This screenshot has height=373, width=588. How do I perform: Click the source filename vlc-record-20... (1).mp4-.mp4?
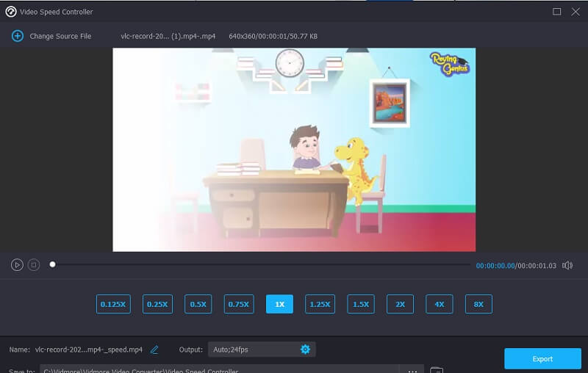pyautogui.click(x=168, y=36)
